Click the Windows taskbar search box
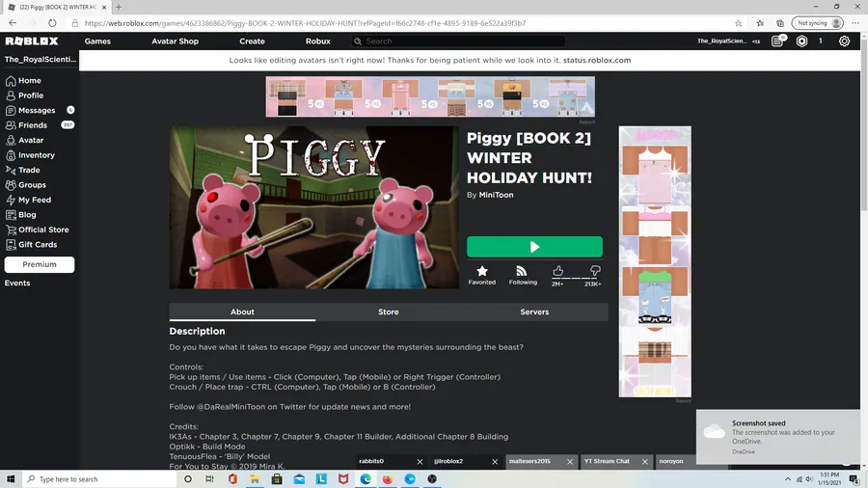This screenshot has height=488, width=868. pos(99,479)
